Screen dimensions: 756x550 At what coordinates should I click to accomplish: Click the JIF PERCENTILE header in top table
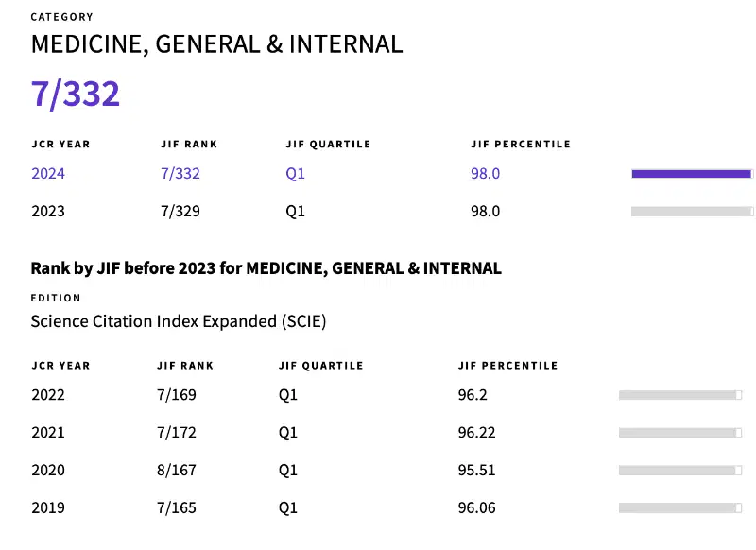521,145
